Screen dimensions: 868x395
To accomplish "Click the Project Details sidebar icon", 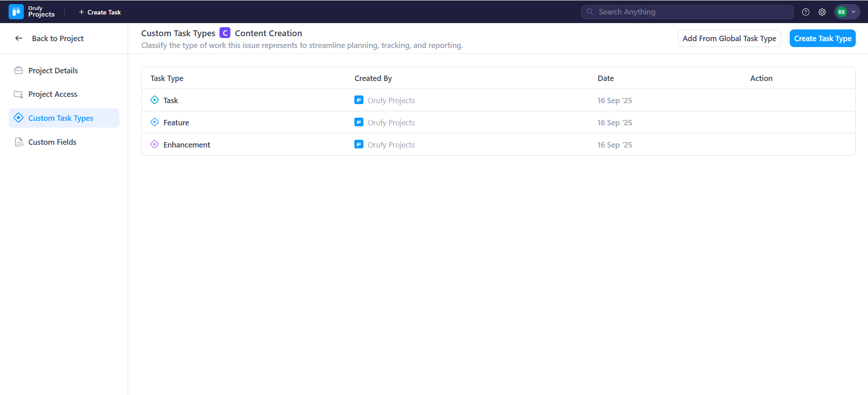I will click(x=19, y=71).
